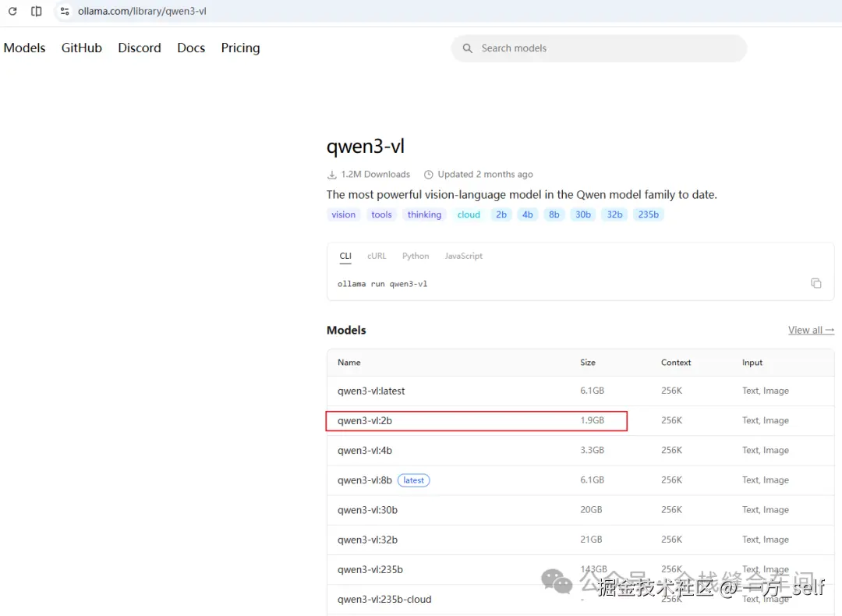
Task: Click the qwen3-vl page title
Action: tap(366, 146)
